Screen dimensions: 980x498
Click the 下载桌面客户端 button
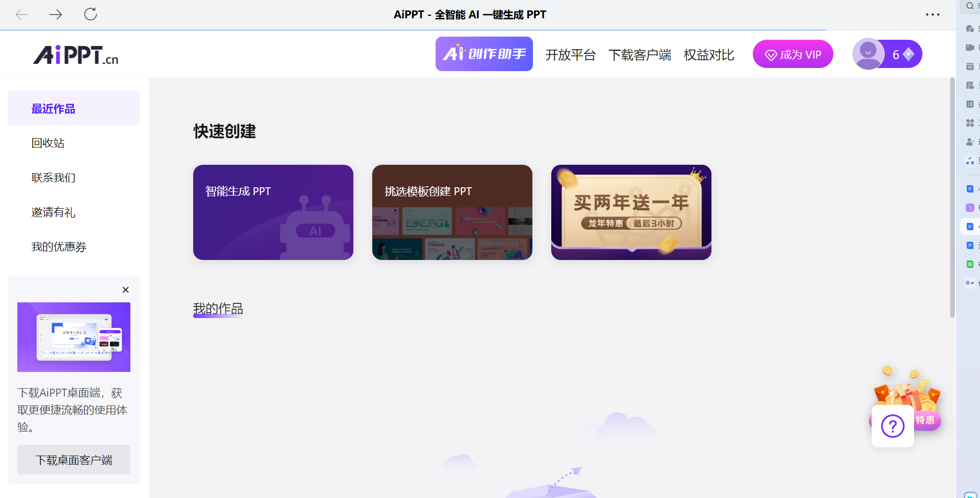(74, 460)
